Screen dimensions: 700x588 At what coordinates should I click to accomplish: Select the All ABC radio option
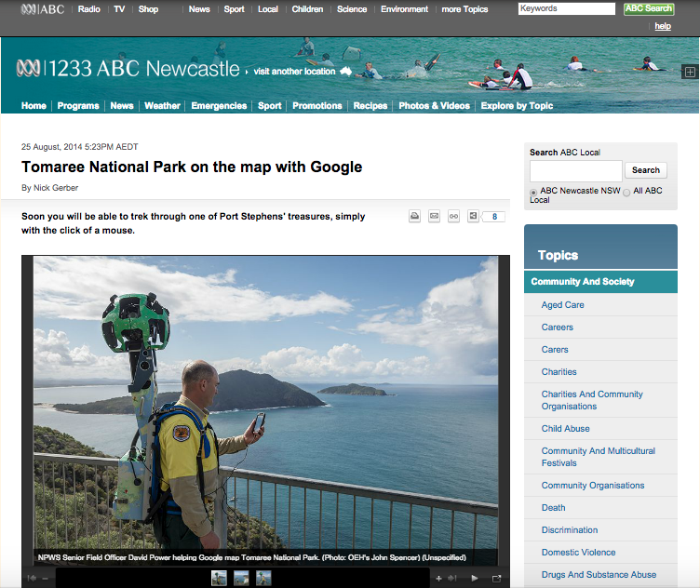click(626, 193)
